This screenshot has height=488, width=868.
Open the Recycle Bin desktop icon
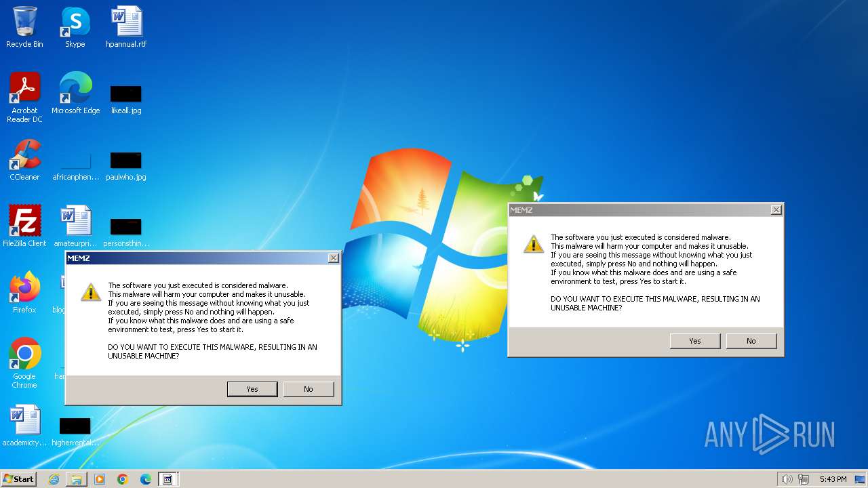[24, 27]
